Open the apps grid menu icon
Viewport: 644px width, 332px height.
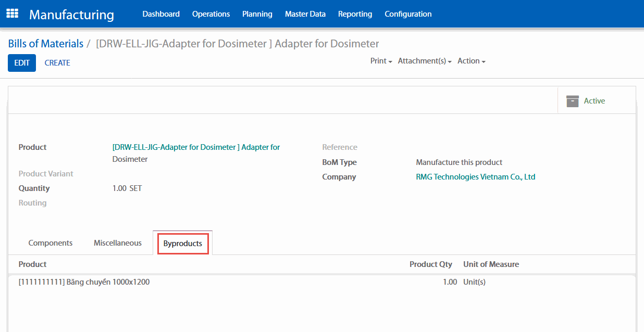[x=12, y=14]
